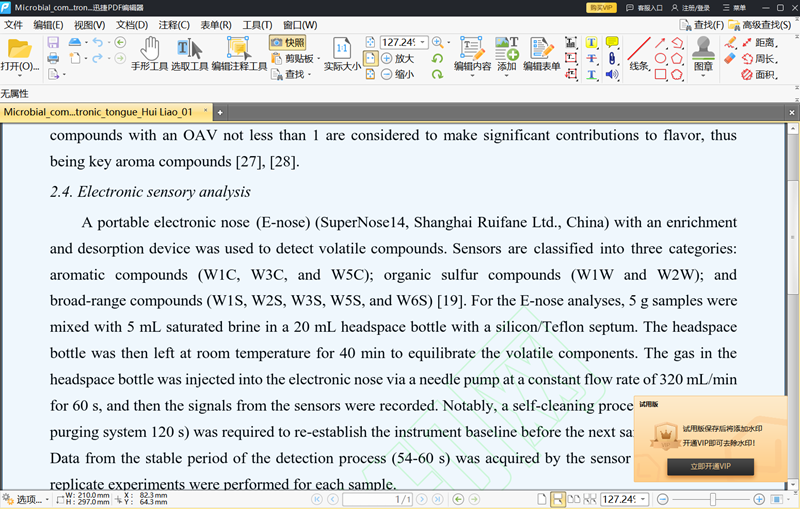Click the 放大 zoom in button
This screenshot has width=800, height=509.
coord(397,59)
